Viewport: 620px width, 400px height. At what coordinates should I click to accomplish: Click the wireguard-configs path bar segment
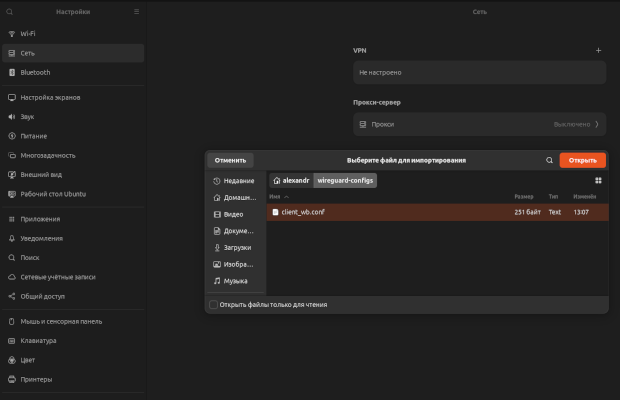coord(345,181)
